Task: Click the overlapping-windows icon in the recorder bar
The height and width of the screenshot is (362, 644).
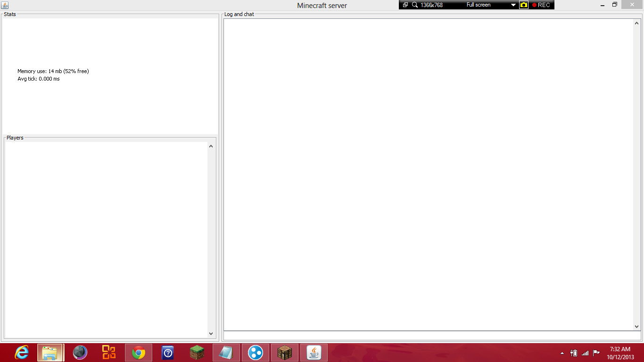Action: [x=405, y=5]
